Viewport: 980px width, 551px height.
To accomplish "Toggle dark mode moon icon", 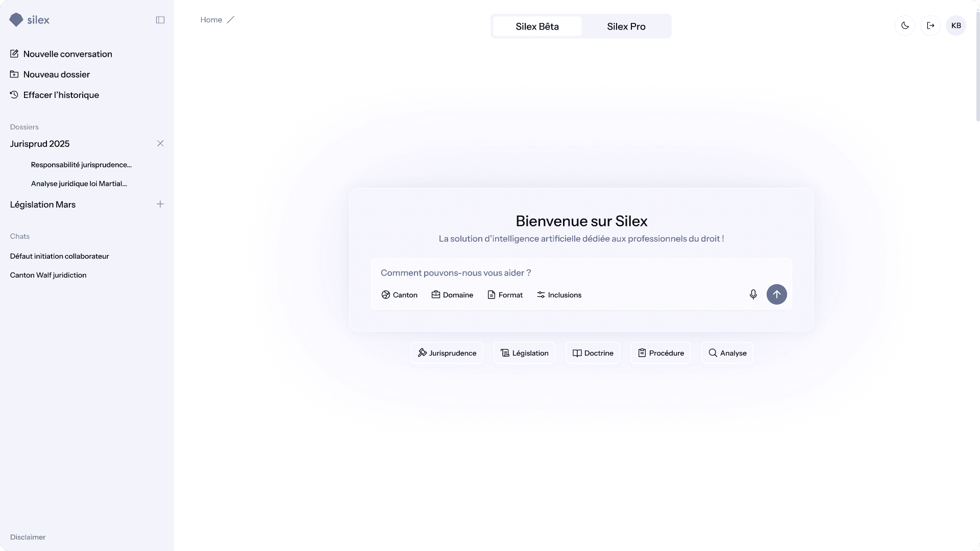I will pos(905,26).
